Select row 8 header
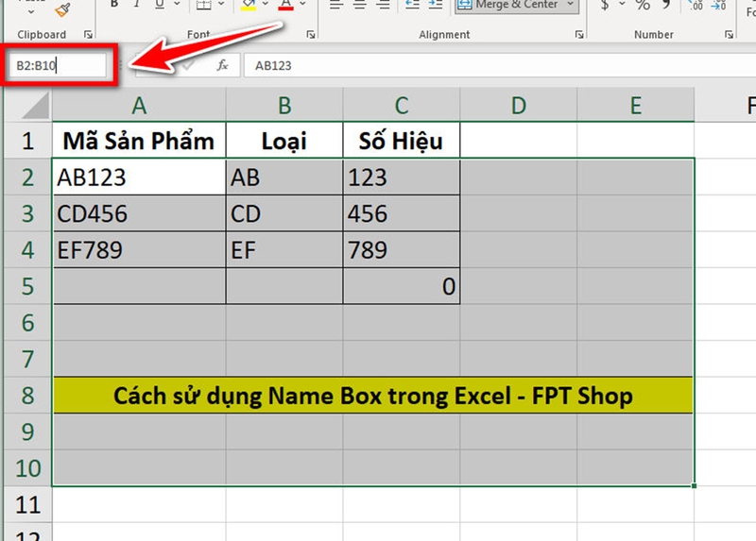The height and width of the screenshot is (541, 756). pyautogui.click(x=28, y=395)
